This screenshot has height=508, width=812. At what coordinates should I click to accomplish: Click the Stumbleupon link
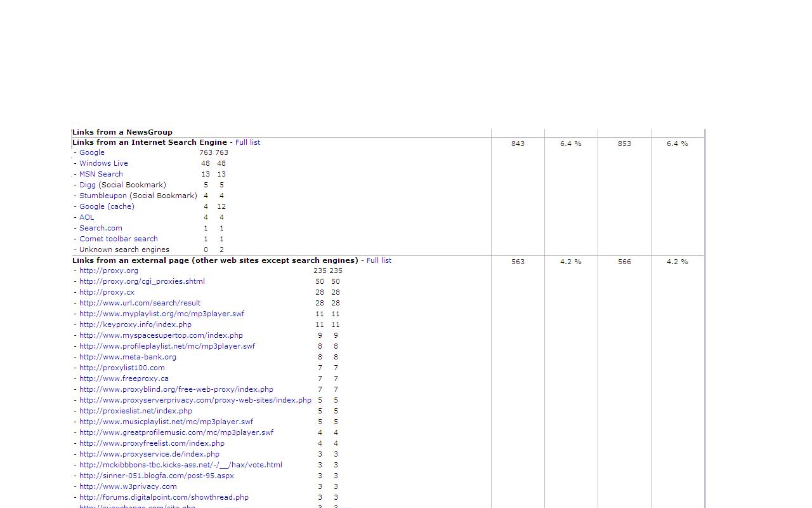coord(103,196)
